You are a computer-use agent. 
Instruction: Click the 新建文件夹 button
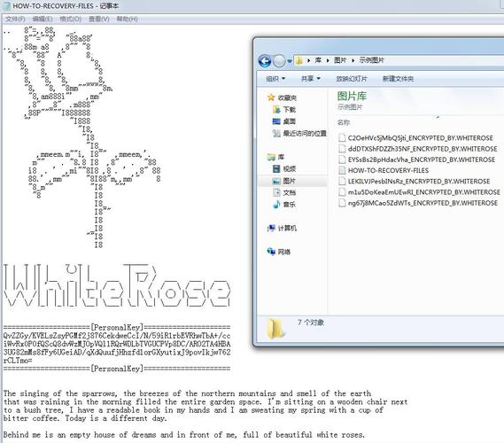pyautogui.click(x=398, y=79)
